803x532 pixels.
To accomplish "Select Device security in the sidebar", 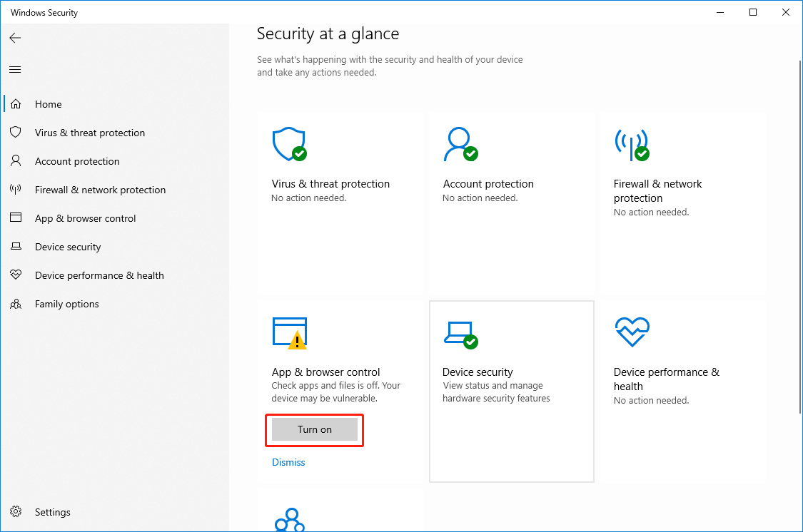I will 115,247.
